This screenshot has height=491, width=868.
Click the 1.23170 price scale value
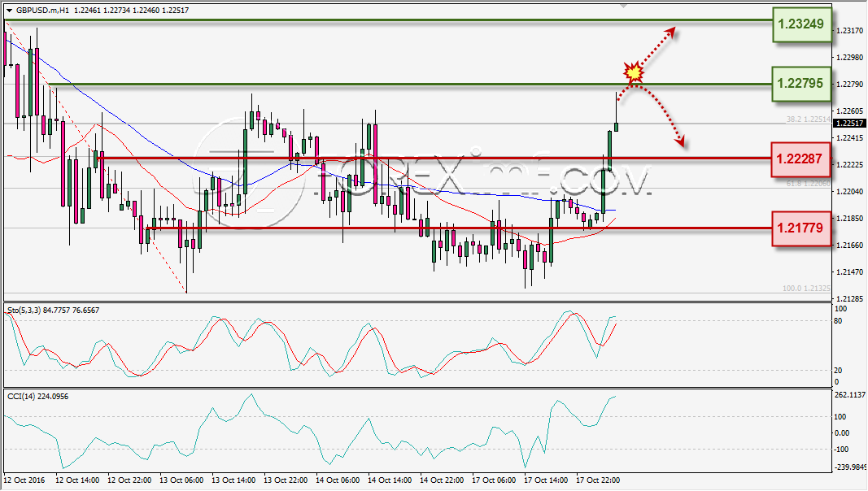point(849,31)
